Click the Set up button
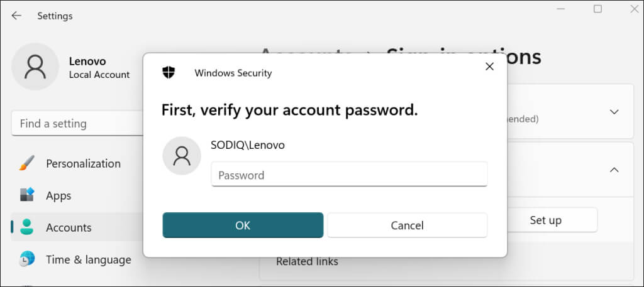This screenshot has width=644, height=287. 545,220
